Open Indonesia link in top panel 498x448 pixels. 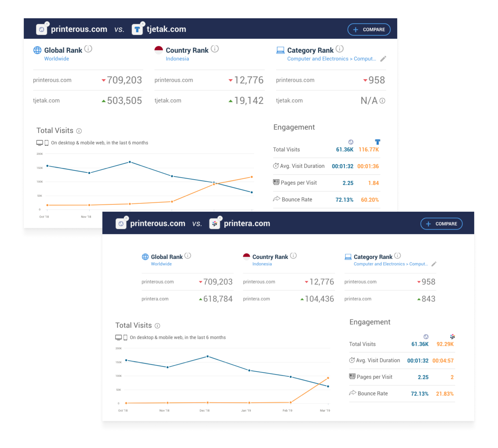coord(177,59)
